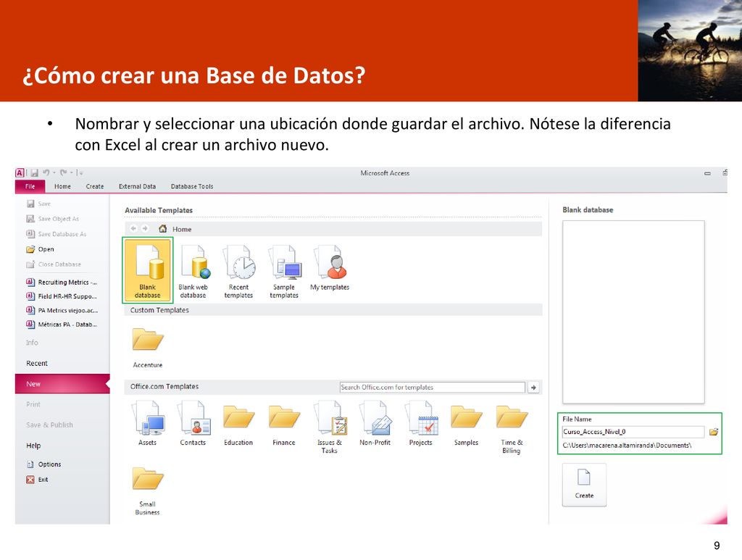The height and width of the screenshot is (560, 742).
Task: Select Save in backstage menu
Action: [39, 204]
